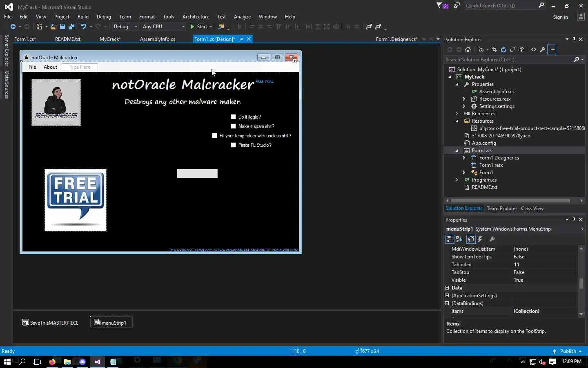This screenshot has width=588, height=368.
Task: Switch to the AssemblyInfo.cs tab
Action: pos(158,39)
